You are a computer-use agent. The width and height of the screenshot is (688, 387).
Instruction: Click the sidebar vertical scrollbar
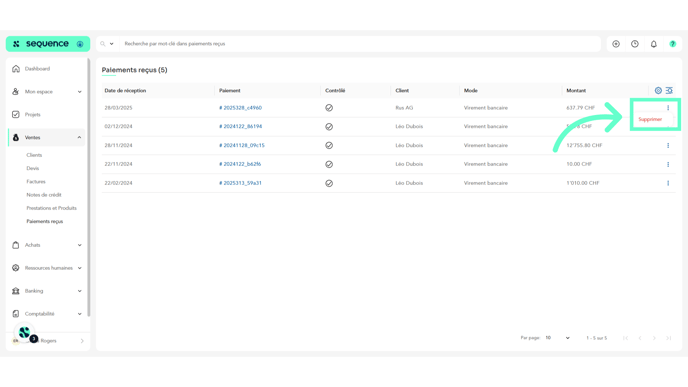click(89, 187)
